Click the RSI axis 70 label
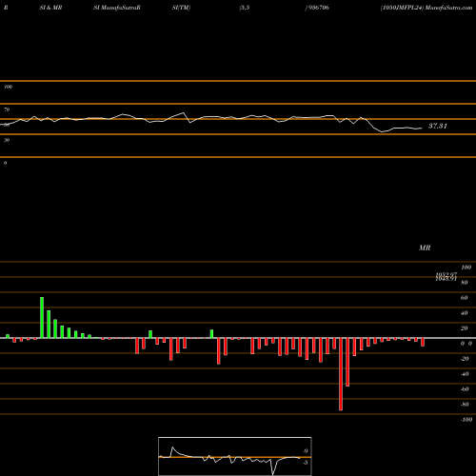 coord(7,109)
